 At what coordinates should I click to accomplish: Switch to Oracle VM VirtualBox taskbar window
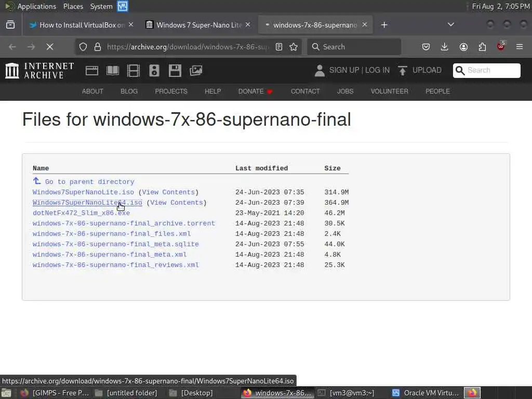426,393
